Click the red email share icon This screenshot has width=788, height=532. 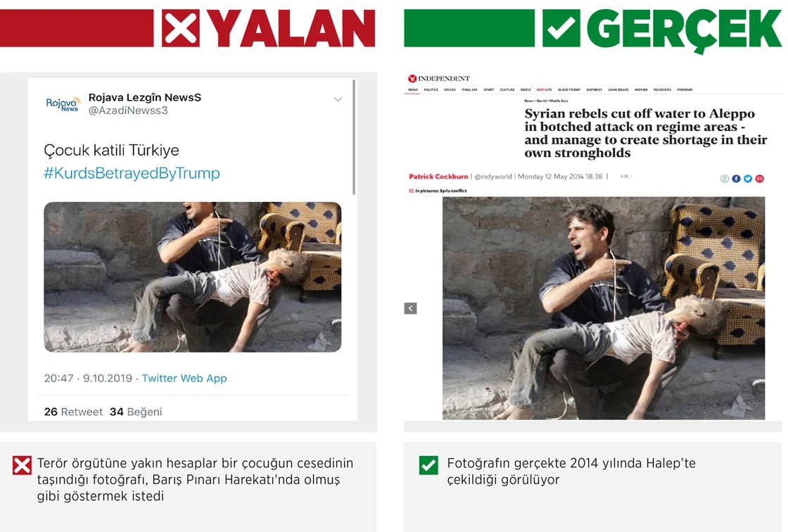[759, 179]
